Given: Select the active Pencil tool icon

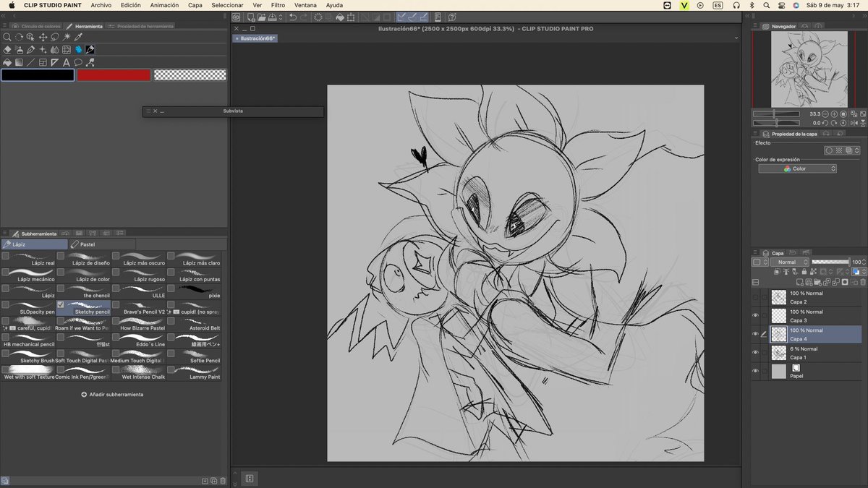Looking at the screenshot, I should click(x=90, y=50).
